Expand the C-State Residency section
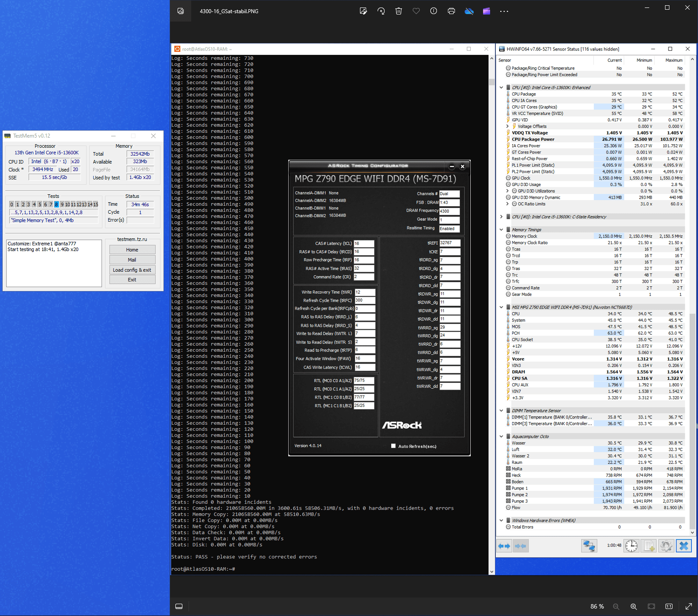This screenshot has width=698, height=616. (502, 217)
